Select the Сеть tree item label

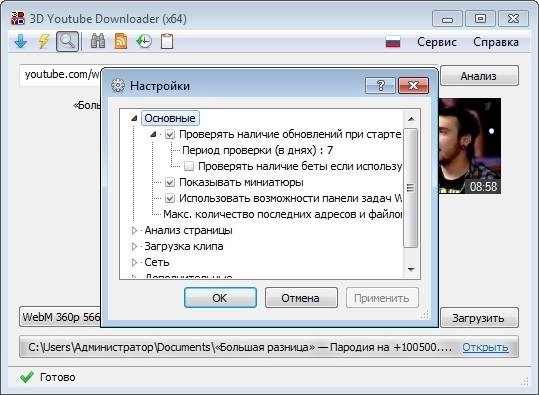point(157,263)
